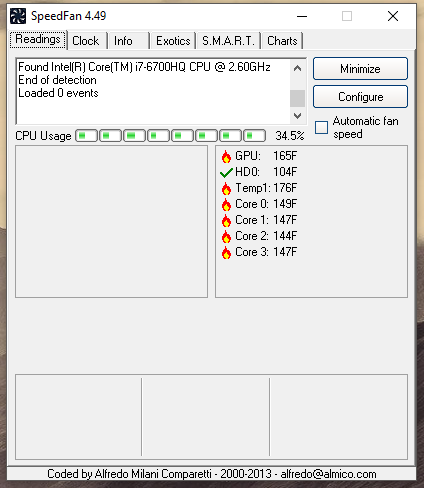Click the green checkmark icon beside HD0

click(226, 173)
